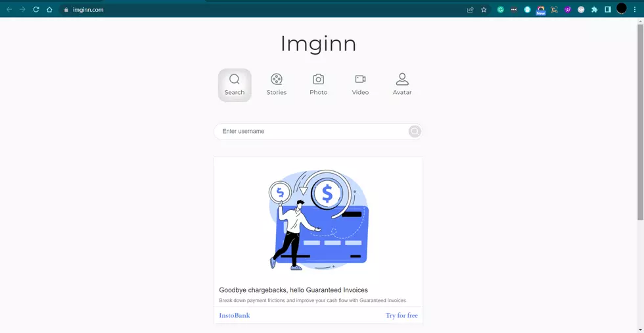Click the Enter username input field

pyautogui.click(x=312, y=132)
